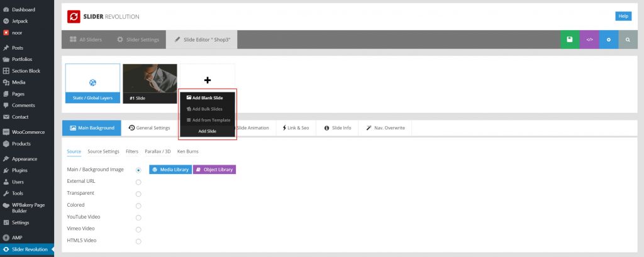This screenshot has height=257, width=644.
Task: Click the Slider Revolution logo icon
Action: 74,16
